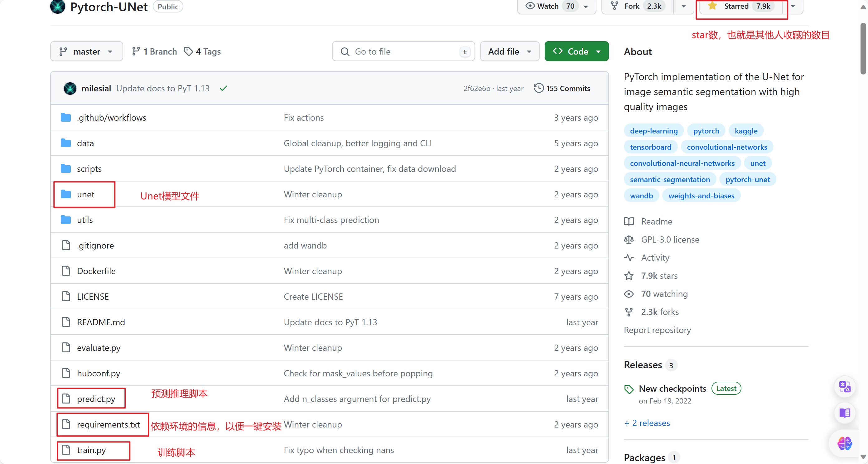This screenshot has width=868, height=464.
Task: Click the green commit status checkmark
Action: [x=224, y=88]
